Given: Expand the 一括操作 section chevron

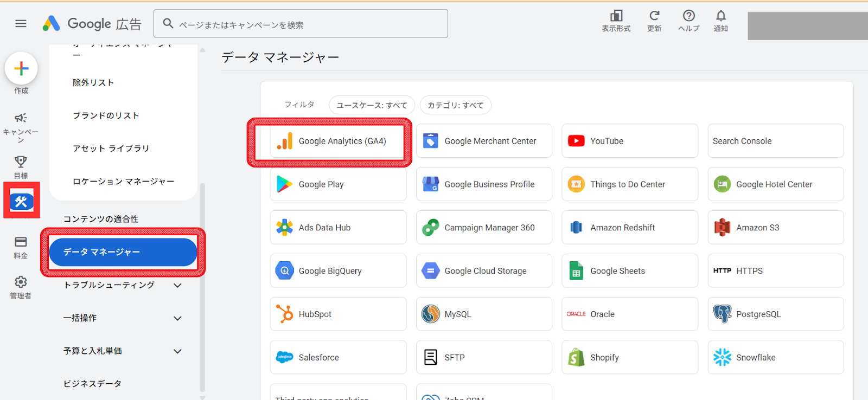Looking at the screenshot, I should [177, 318].
